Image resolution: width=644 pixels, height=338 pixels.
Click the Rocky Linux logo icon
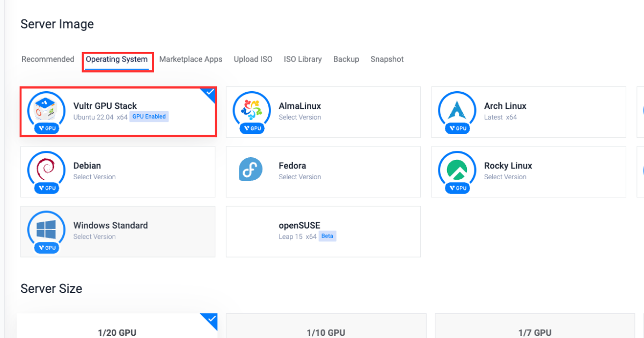click(x=457, y=170)
